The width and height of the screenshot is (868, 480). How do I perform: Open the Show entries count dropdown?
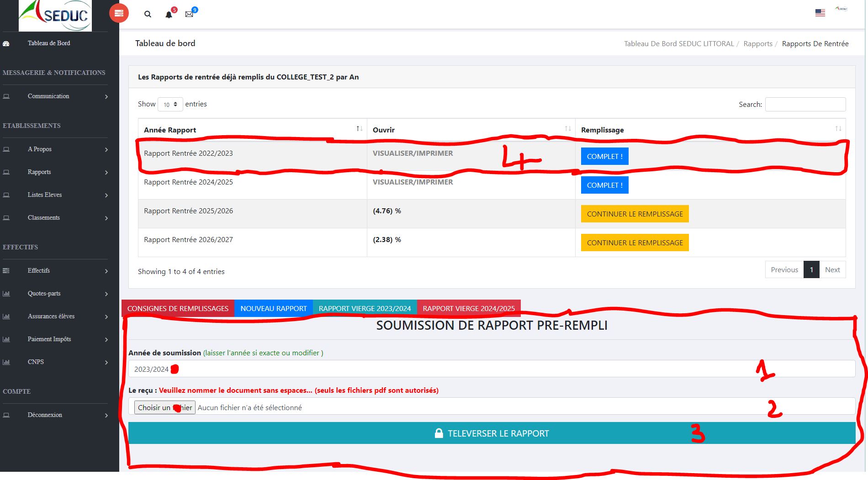[170, 105]
